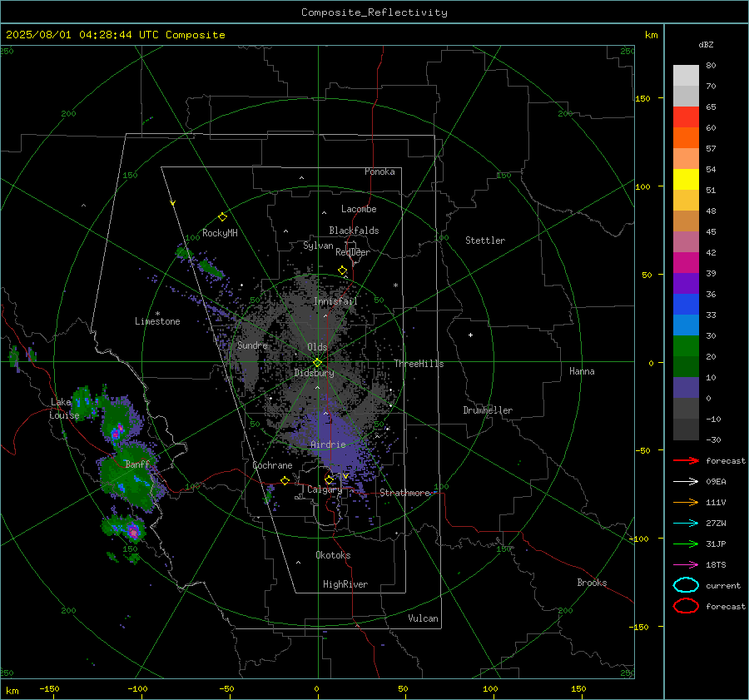Click the Calgary city label
Screen dimensions: 749x700
pos(325,489)
